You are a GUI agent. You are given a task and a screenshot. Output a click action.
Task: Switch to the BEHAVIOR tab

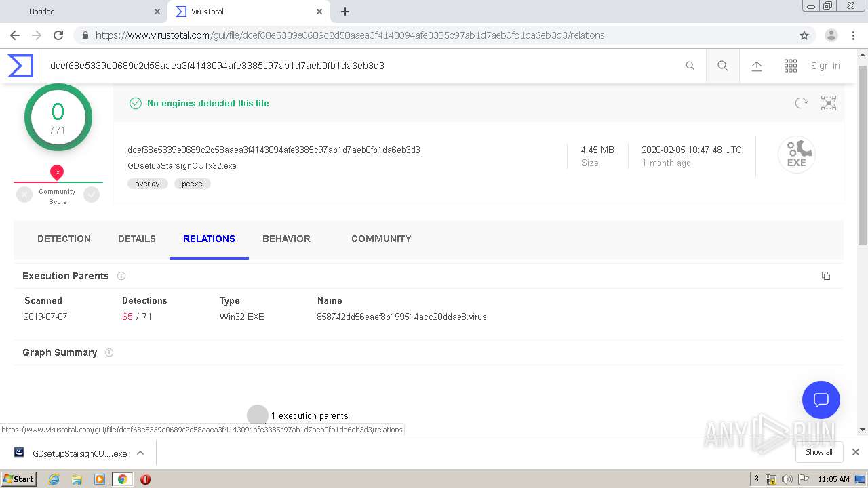pyautogui.click(x=286, y=239)
